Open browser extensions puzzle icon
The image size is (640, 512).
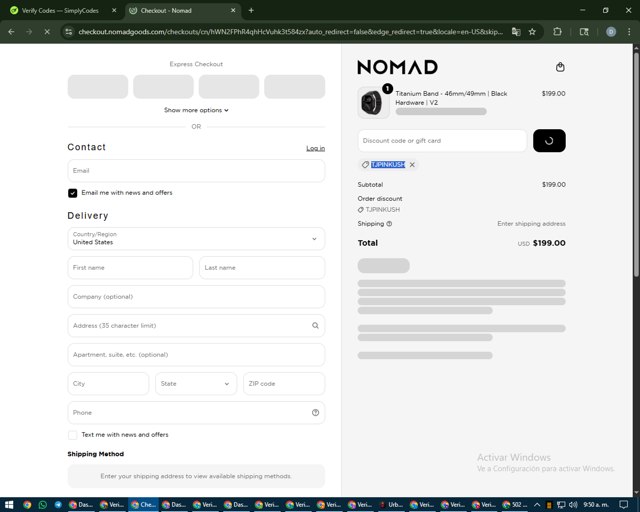coord(557,31)
